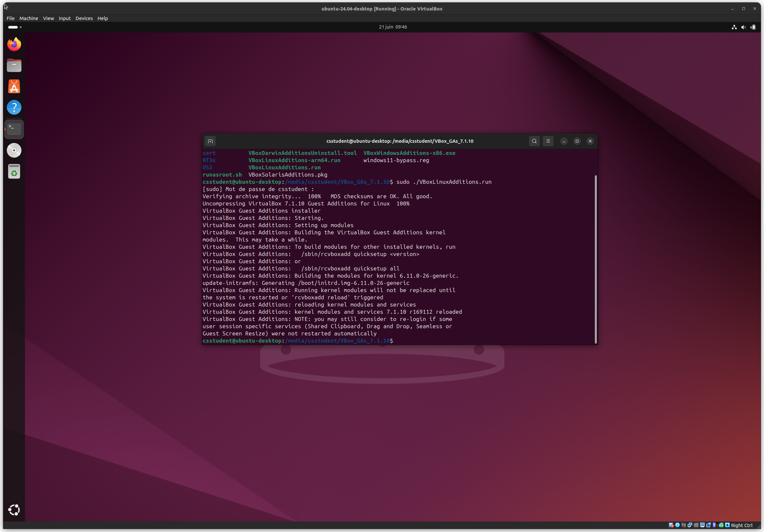Click the keyboard capture arrow icon
This screenshot has width=764, height=532.
pyautogui.click(x=728, y=525)
